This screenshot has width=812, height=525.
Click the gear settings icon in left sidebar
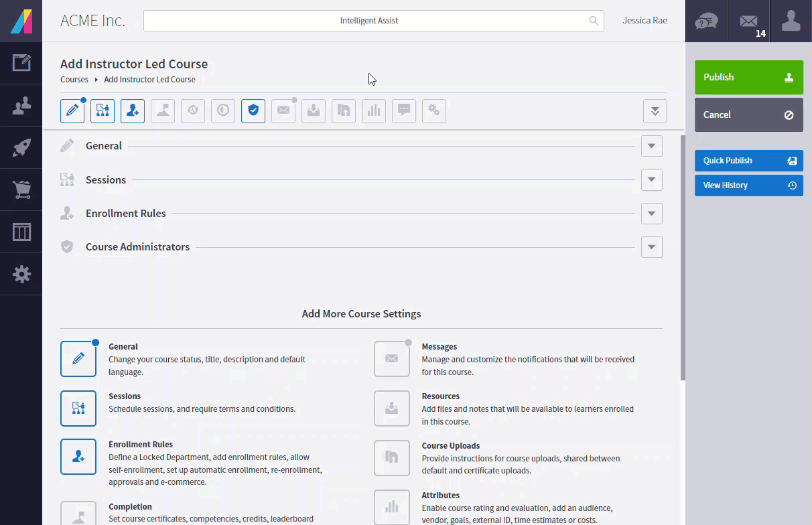coord(21,274)
